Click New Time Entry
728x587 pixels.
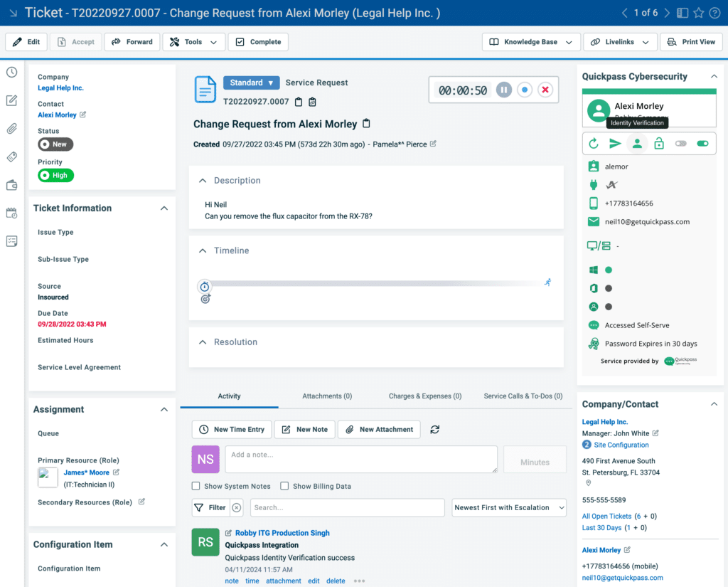(232, 430)
